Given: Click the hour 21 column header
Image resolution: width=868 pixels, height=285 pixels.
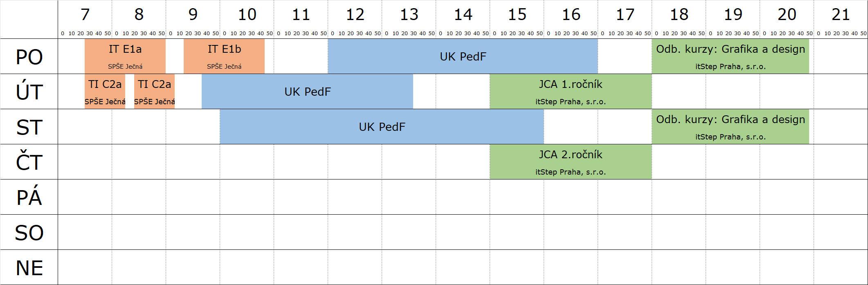Looking at the screenshot, I should pos(841,15).
